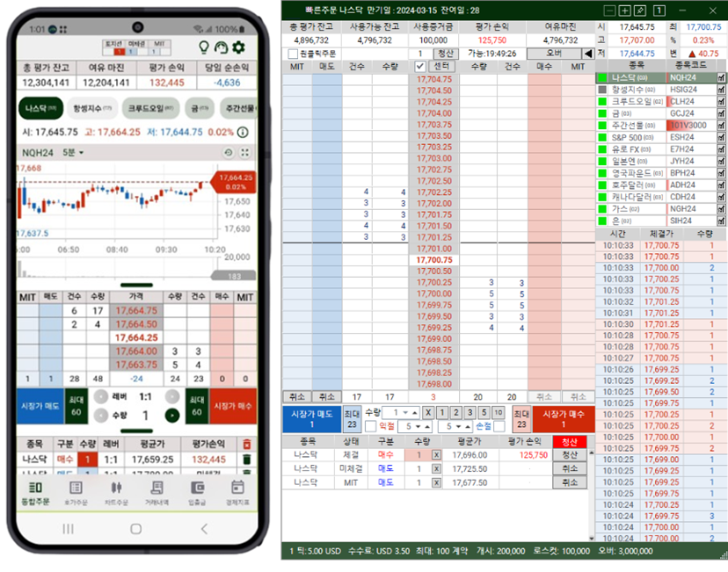Check the 익절 checkbox
This screenshot has height=572, width=728.
click(370, 426)
